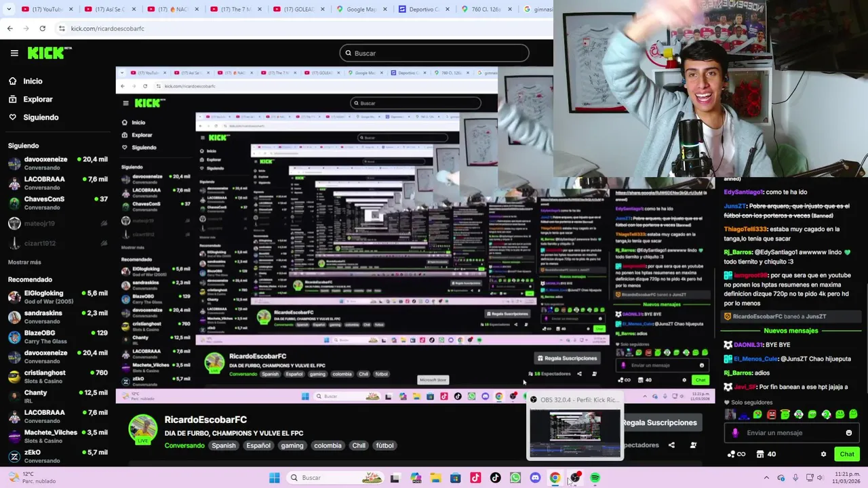This screenshot has width=868, height=488.
Task: Click Regala Suscripciones button
Action: pyautogui.click(x=659, y=422)
